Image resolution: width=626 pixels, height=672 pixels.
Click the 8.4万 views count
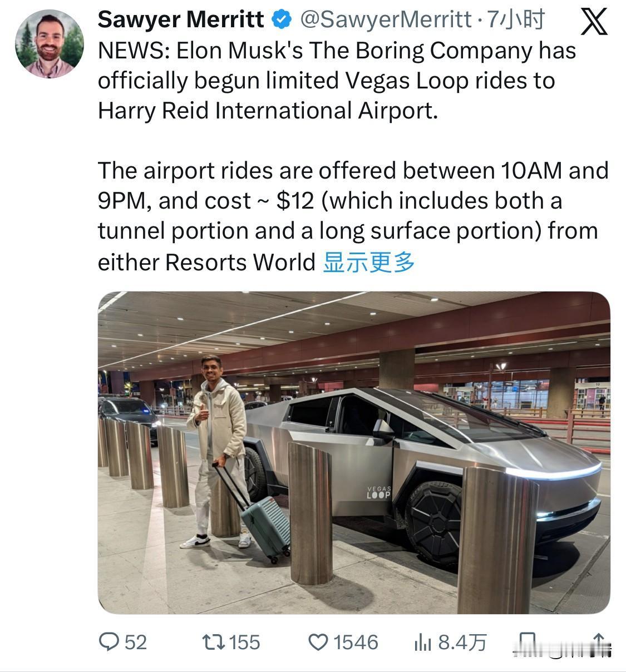(462, 643)
